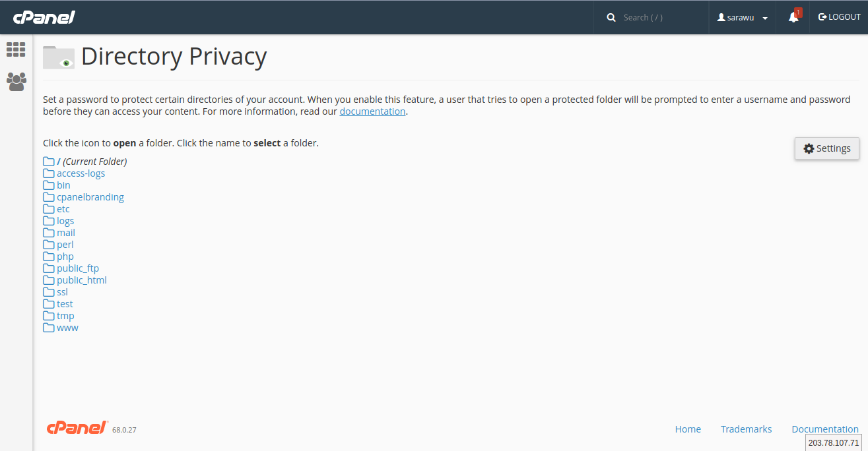This screenshot has height=451, width=868.
Task: Click the footer cPanel logo
Action: click(77, 428)
